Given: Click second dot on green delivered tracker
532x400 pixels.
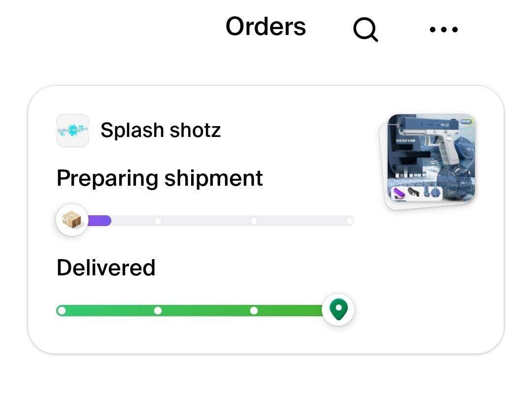Looking at the screenshot, I should click(158, 310).
